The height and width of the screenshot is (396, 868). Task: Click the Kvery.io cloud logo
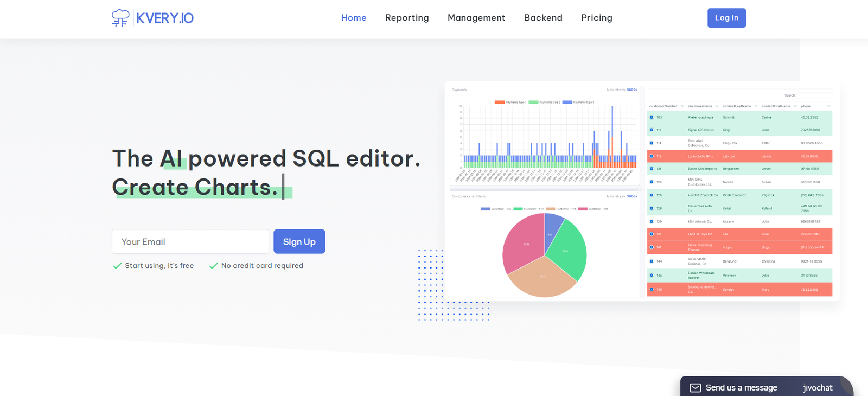(x=120, y=18)
